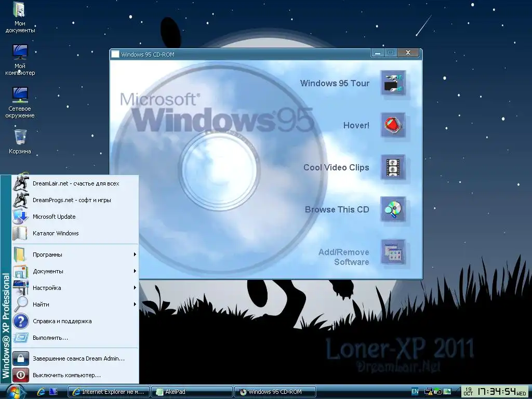Switch to Internet Explorer taskbar button
This screenshot has width=532, height=399.
[x=109, y=392]
